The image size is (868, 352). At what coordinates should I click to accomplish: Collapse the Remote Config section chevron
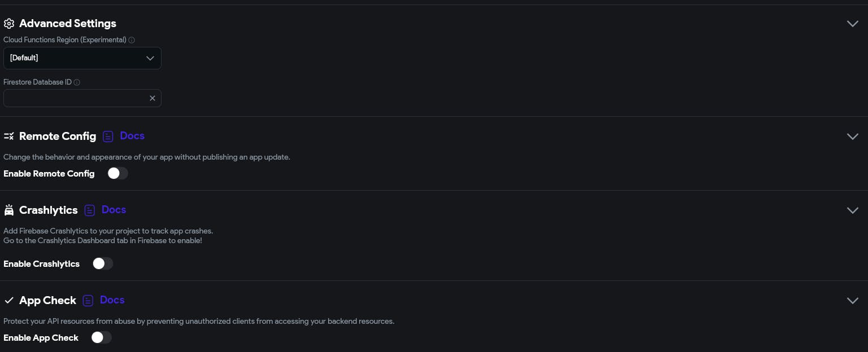point(853,137)
